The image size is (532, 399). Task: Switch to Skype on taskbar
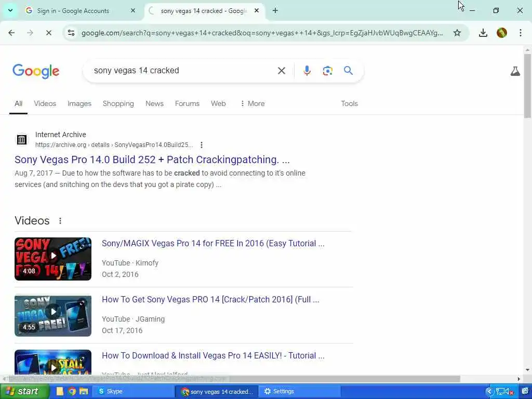click(133, 392)
